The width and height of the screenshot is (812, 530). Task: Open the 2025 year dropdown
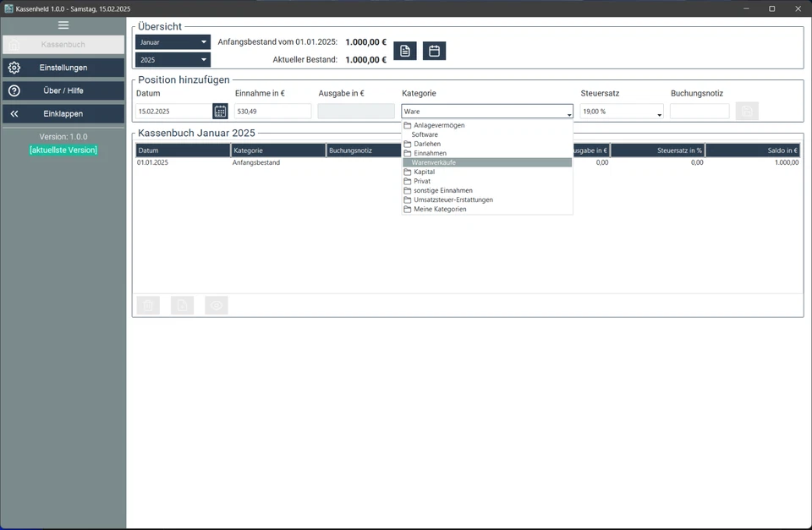click(x=173, y=59)
